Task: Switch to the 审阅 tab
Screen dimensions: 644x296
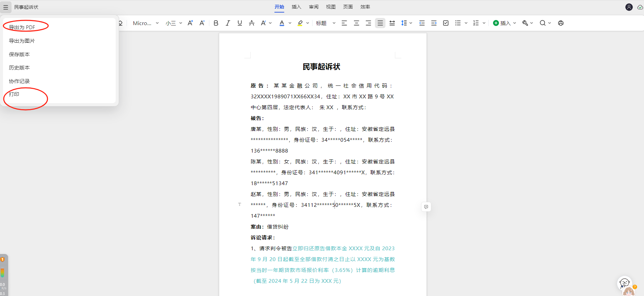Action: [314, 7]
